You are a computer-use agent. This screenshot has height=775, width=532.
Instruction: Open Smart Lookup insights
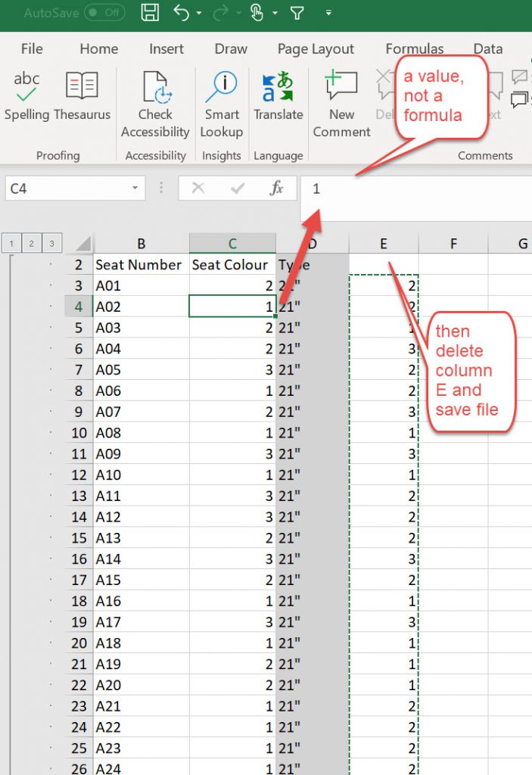pos(222,104)
